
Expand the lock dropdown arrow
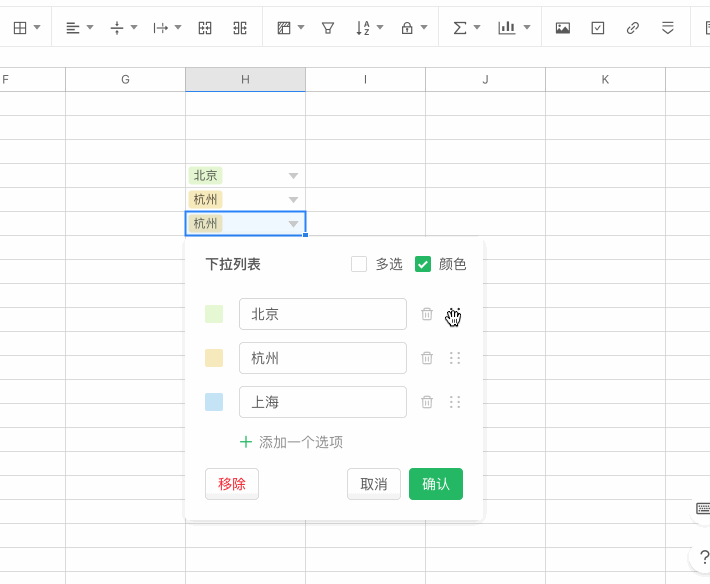[424, 27]
